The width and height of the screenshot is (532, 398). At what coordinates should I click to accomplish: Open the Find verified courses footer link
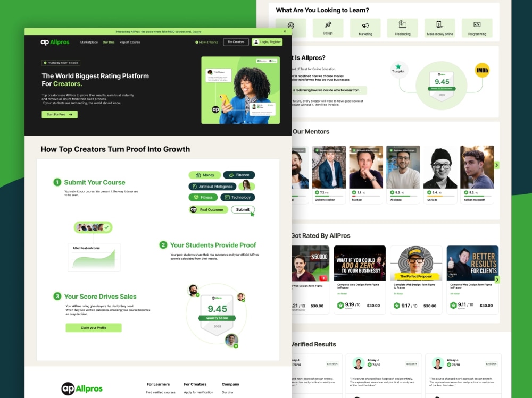point(161,392)
